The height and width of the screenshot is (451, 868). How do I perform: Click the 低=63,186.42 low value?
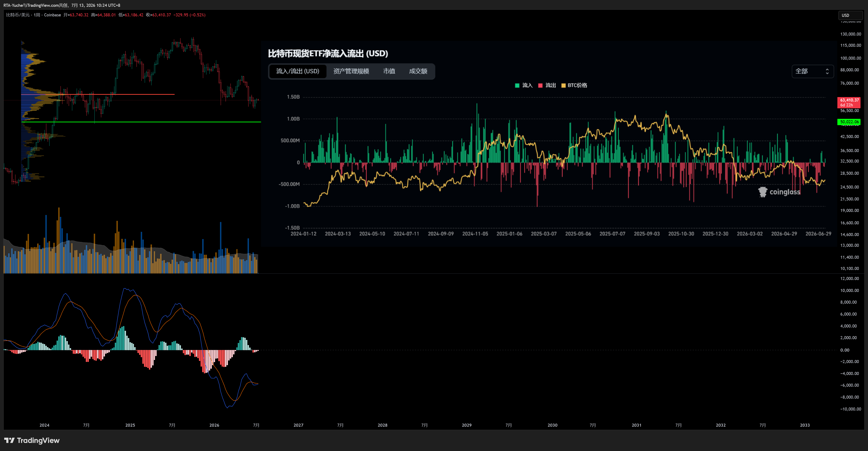(131, 15)
